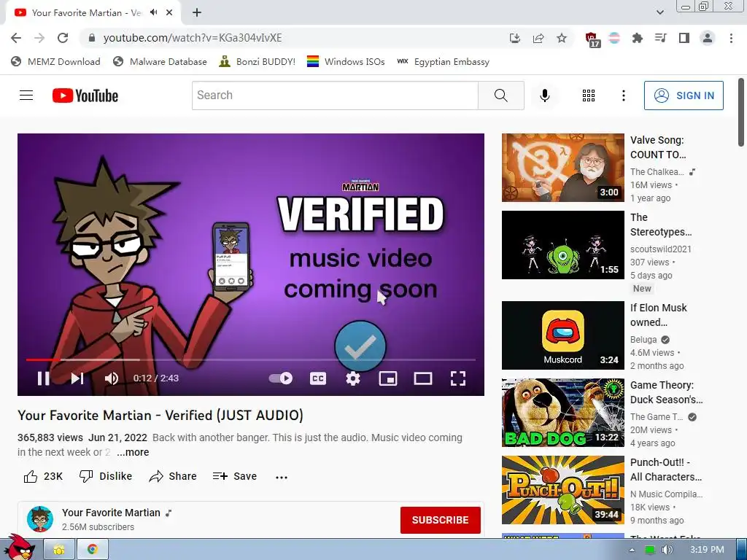This screenshot has width=747, height=560.
Task: Reload the page
Action: pos(63,38)
